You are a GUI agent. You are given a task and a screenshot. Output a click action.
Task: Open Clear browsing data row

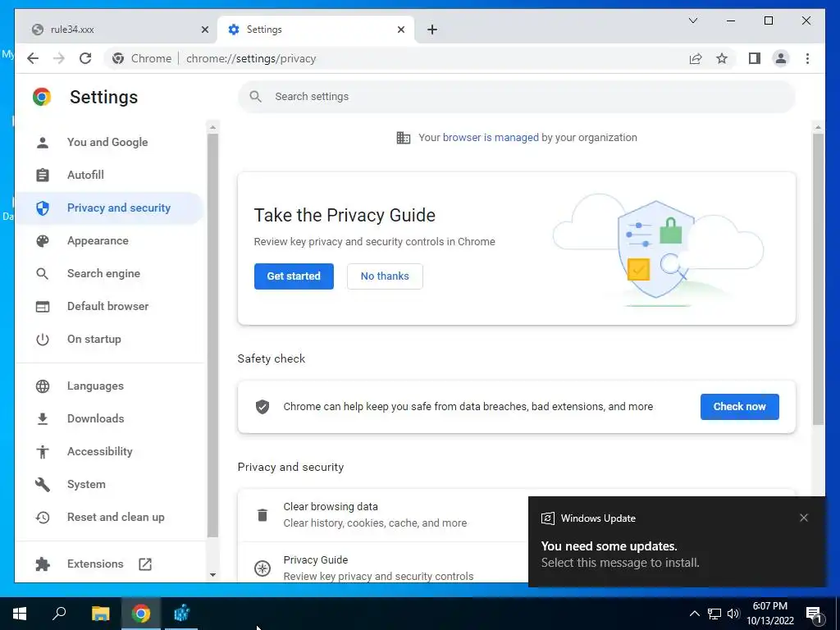tap(382, 515)
